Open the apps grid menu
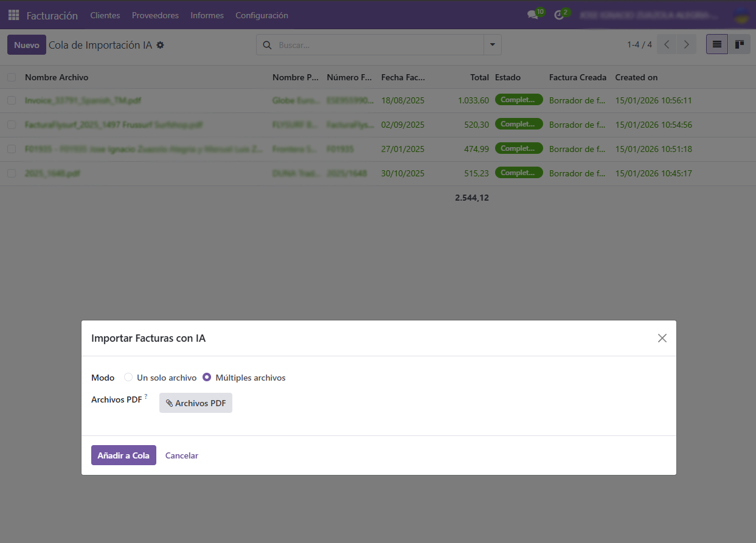This screenshot has width=756, height=543. tap(13, 15)
